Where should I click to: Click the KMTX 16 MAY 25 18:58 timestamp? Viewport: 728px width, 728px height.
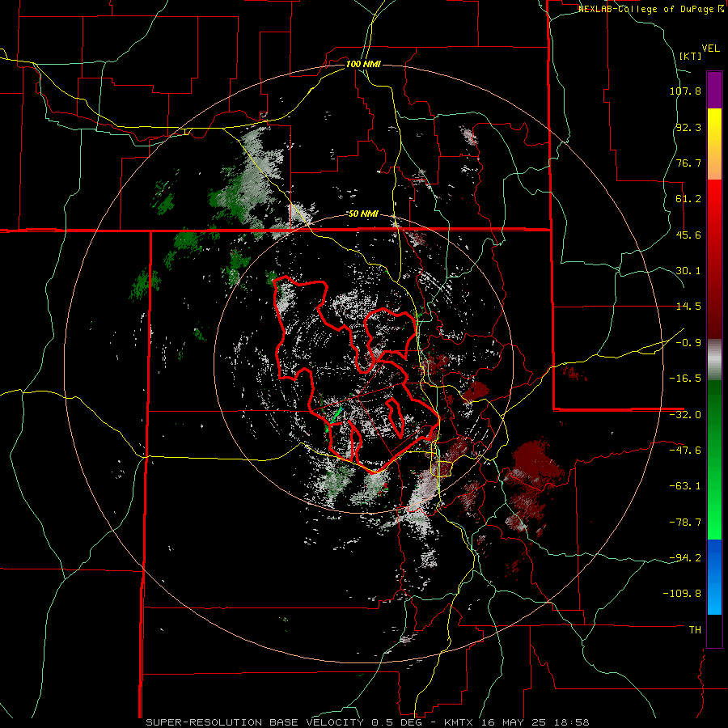(x=516, y=722)
